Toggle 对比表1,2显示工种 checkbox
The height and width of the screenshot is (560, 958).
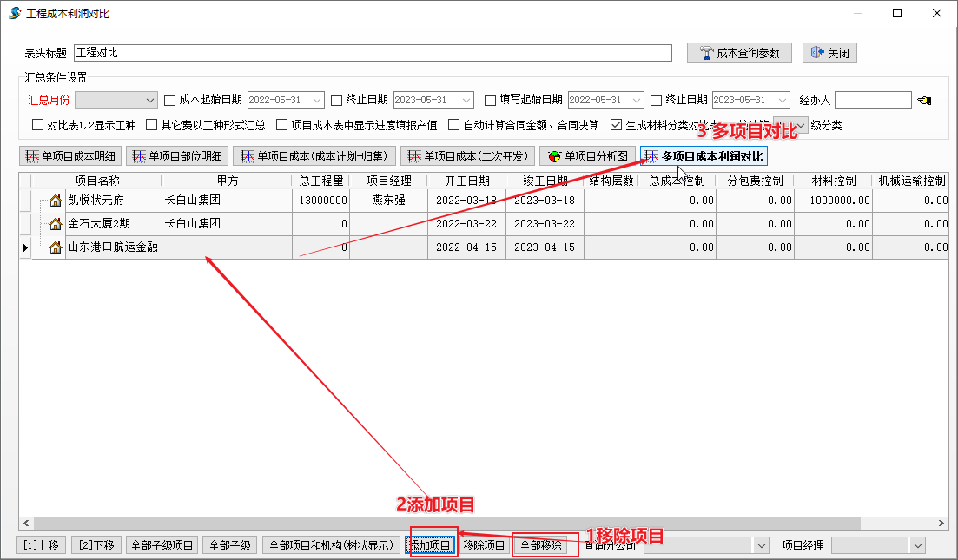tap(37, 125)
